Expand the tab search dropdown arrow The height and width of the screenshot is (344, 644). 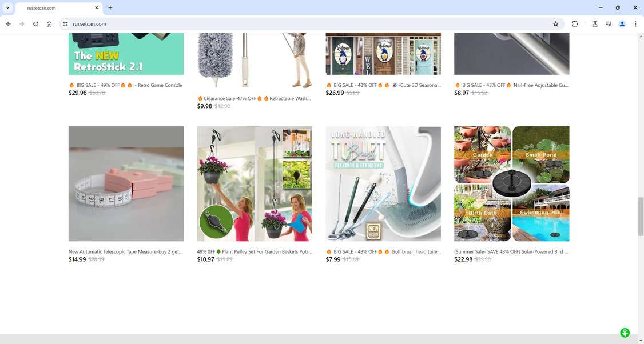tap(7, 8)
